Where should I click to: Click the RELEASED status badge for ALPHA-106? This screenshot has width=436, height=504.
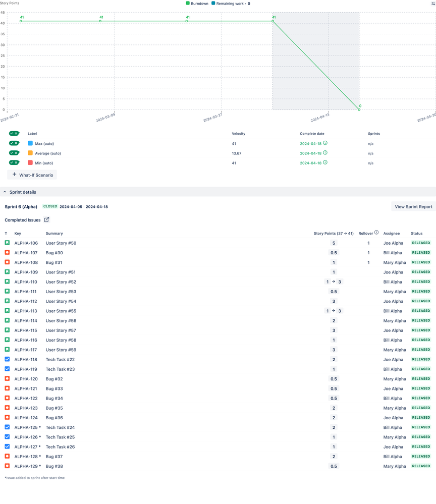421,243
